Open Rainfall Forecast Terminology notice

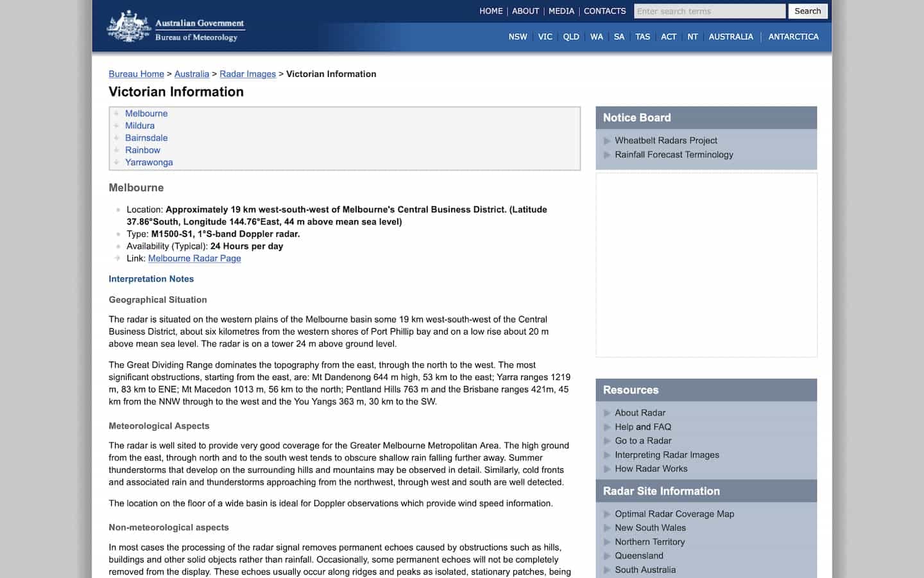click(x=674, y=155)
